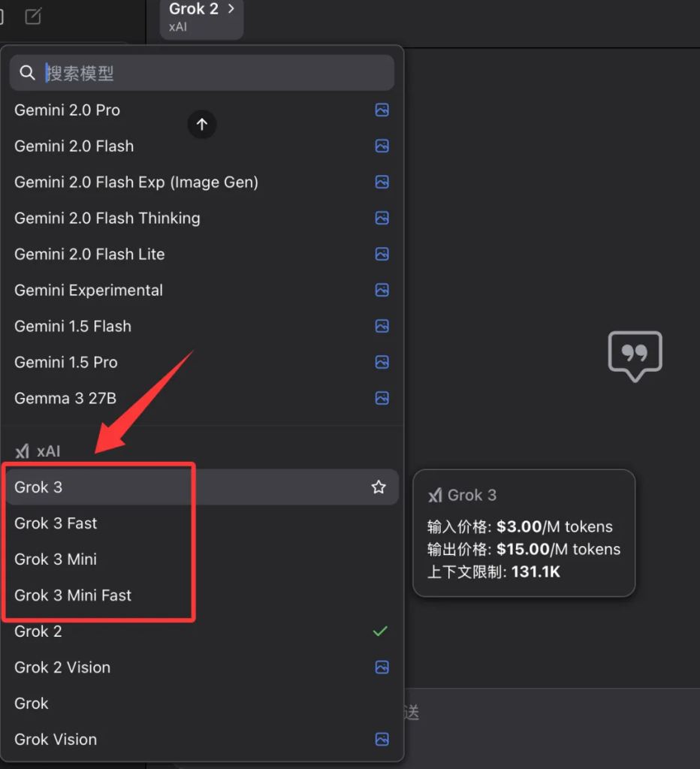Click the 131.1K context limit value
700x769 pixels.
[536, 571]
